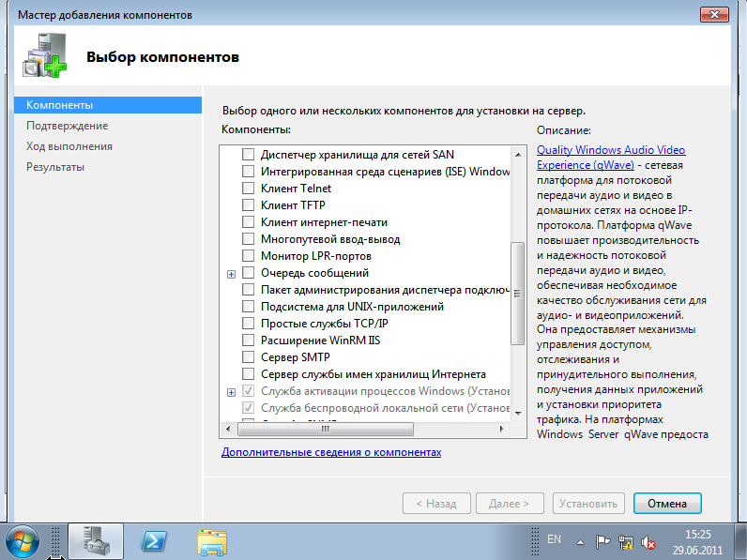Open the Start menu orb
Viewport: 747px width, 560px height.
[x=21, y=541]
